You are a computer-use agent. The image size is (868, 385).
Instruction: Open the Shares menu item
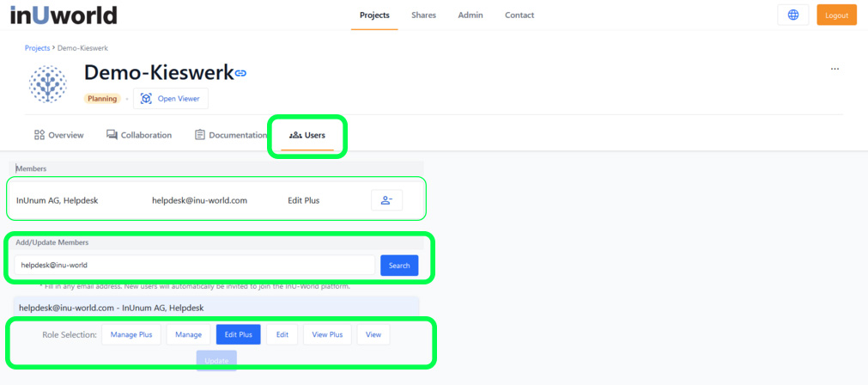[x=423, y=15]
